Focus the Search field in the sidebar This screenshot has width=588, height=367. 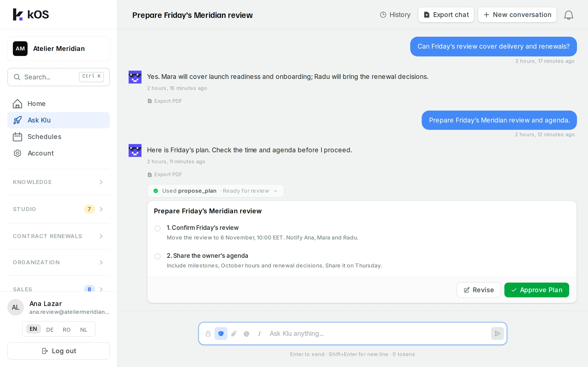(59, 77)
